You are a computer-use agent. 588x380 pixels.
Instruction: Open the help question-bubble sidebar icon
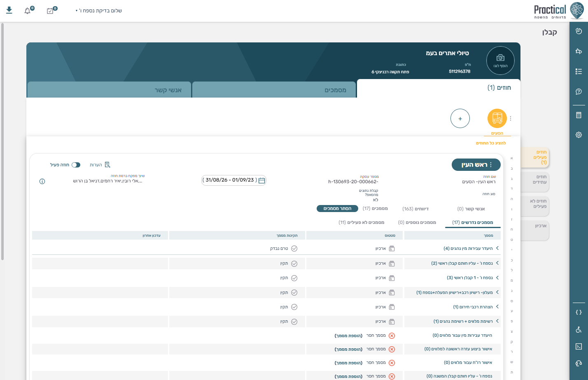579,91
